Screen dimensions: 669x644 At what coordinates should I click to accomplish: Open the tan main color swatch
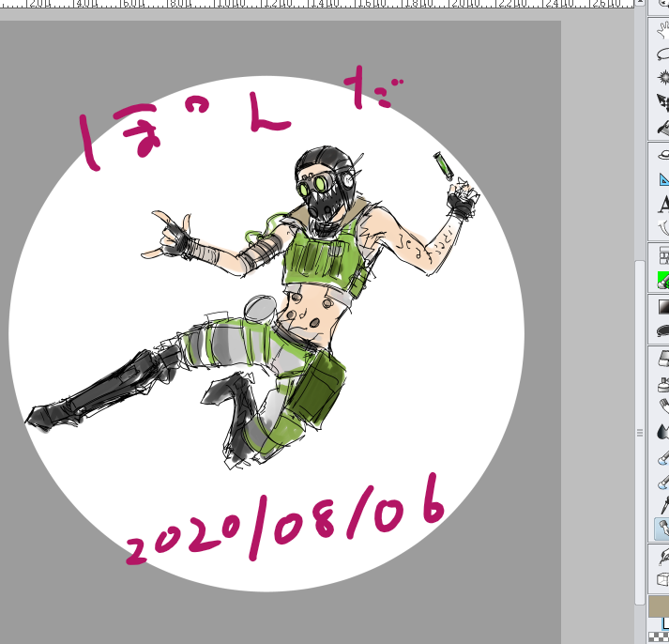tap(659, 606)
